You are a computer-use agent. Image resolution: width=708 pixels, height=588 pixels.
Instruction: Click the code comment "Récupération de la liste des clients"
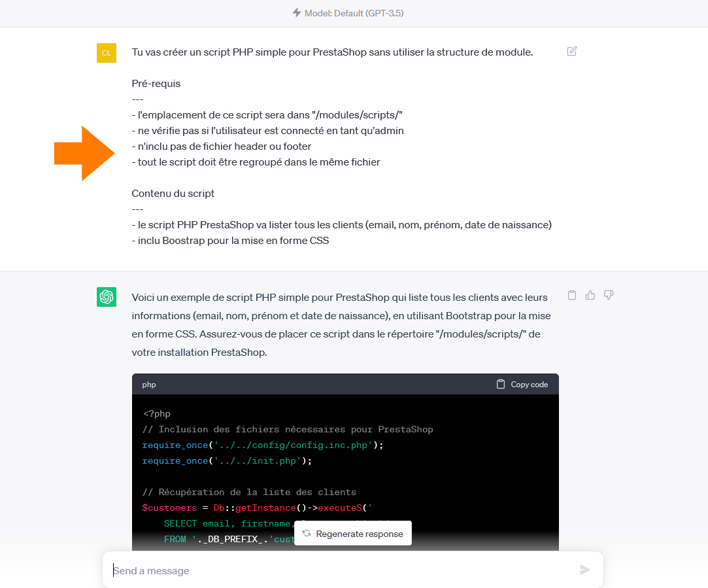[x=249, y=493]
